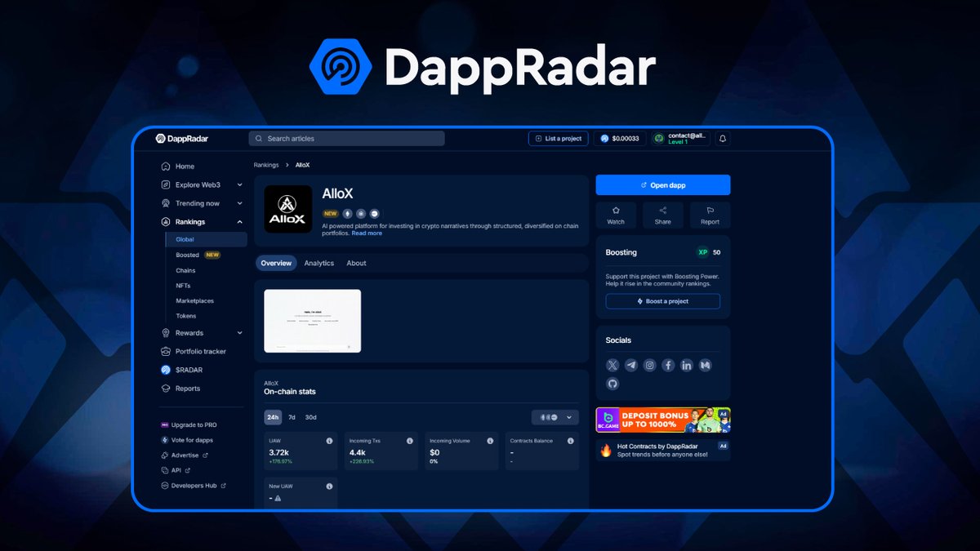Screen dimensions: 980x551
Task: Open Portfolio tracker in sidebar
Action: click(x=202, y=352)
